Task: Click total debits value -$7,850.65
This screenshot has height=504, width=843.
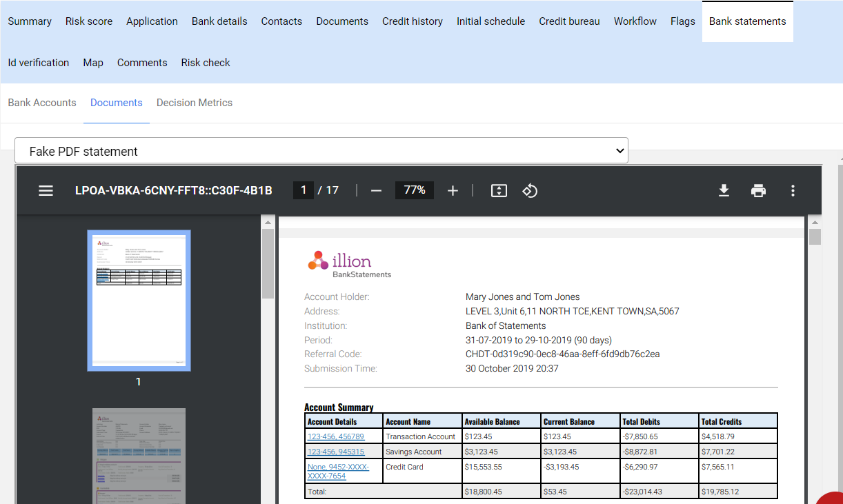Action: click(640, 436)
